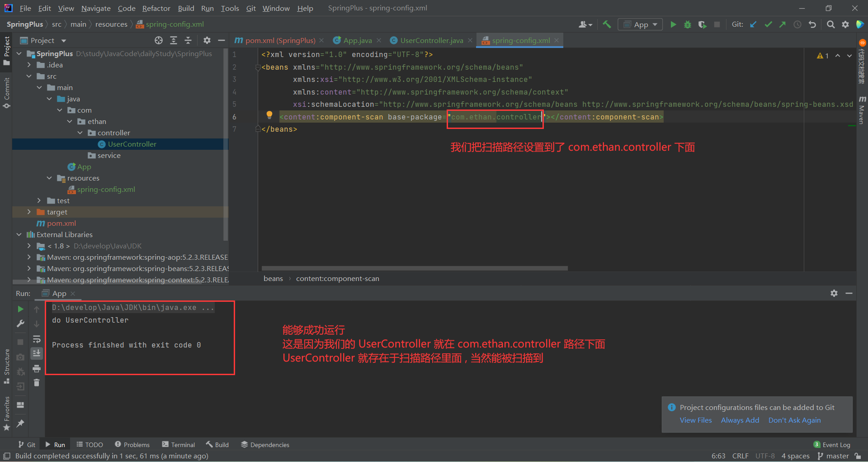Open the Navigate menu
Screen dimensions: 868x462
(96, 8)
